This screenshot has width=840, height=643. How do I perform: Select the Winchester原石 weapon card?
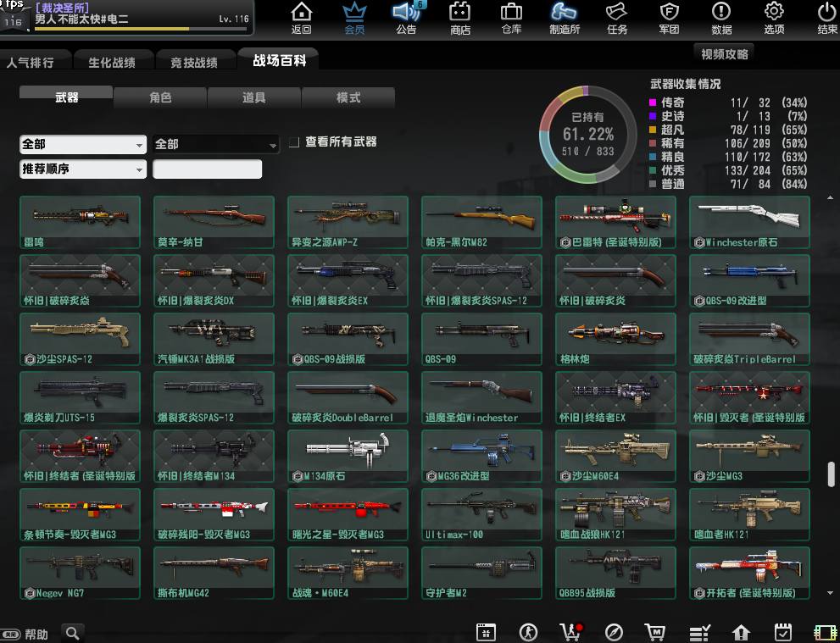point(749,222)
